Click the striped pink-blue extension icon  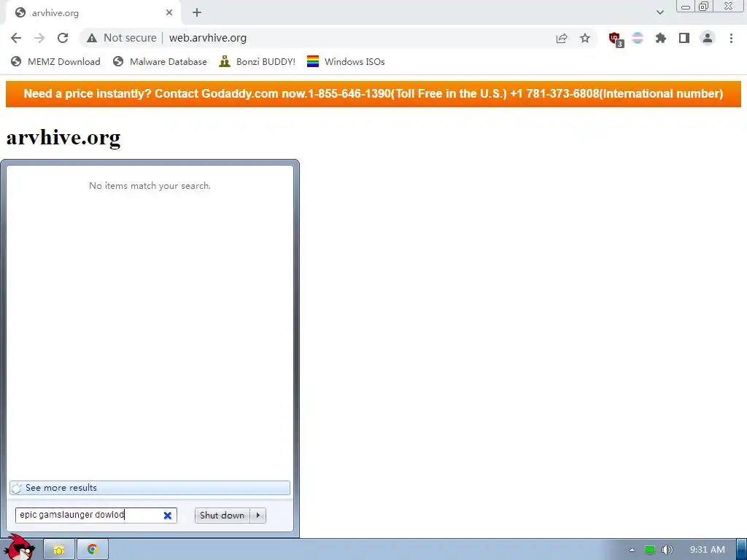point(638,38)
